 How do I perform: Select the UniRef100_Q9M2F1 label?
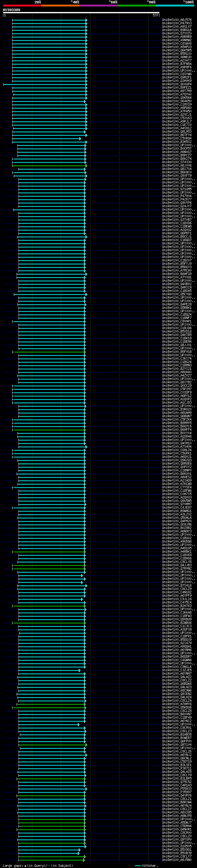point(177,78)
